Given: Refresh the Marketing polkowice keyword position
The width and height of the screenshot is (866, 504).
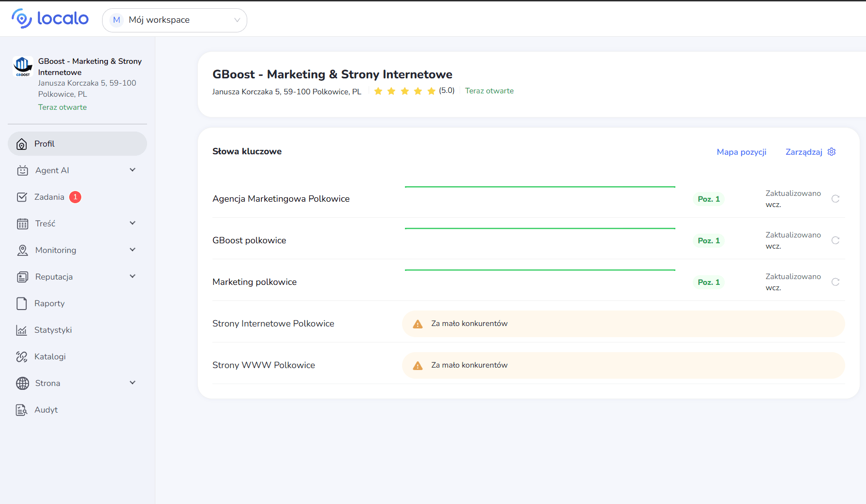Looking at the screenshot, I should [x=835, y=282].
